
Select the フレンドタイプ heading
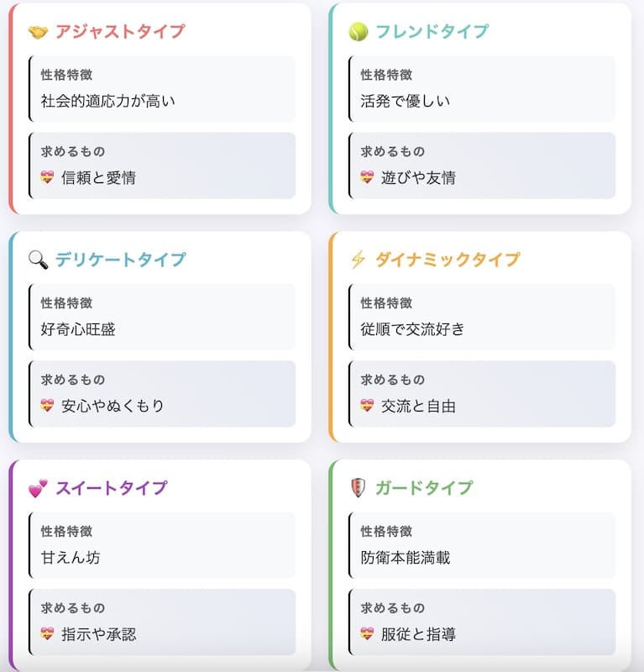pos(432,32)
